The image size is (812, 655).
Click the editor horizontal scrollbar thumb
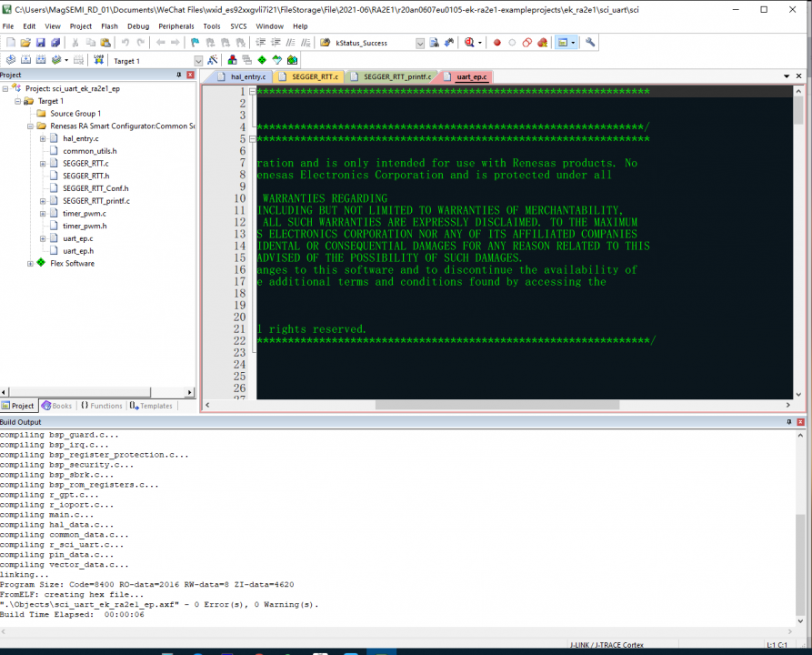(497, 405)
